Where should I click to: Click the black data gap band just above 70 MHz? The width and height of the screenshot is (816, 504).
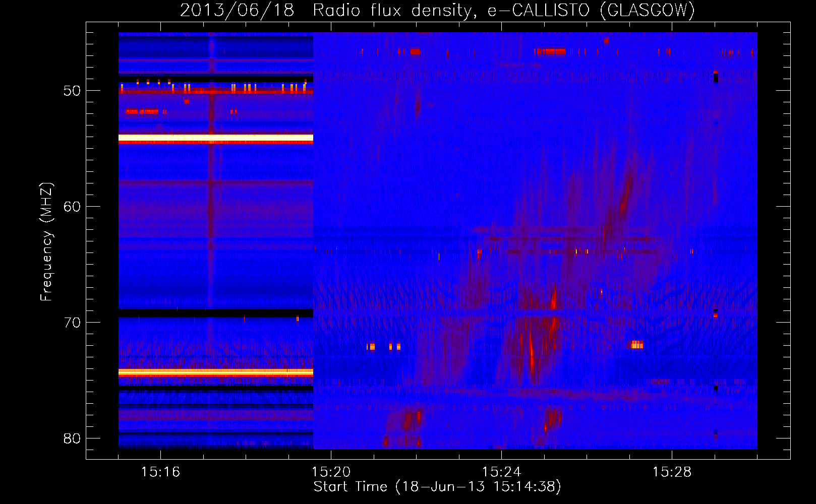coord(216,313)
